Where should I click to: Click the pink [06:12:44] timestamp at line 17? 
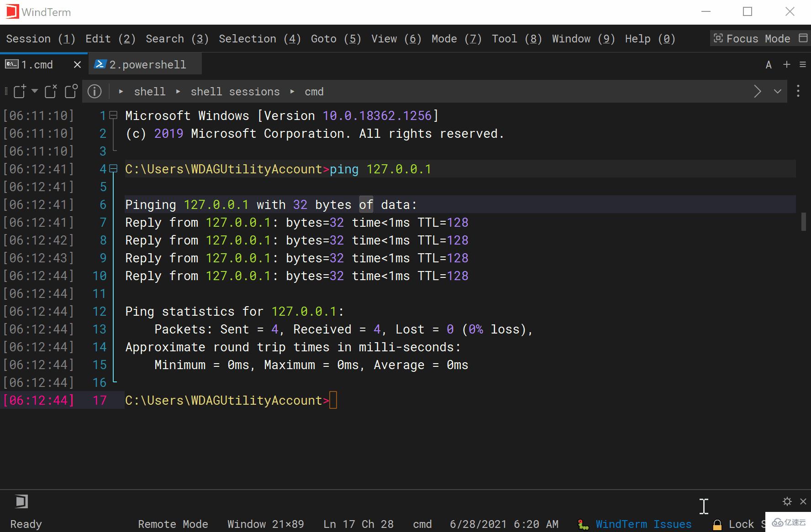coord(38,401)
